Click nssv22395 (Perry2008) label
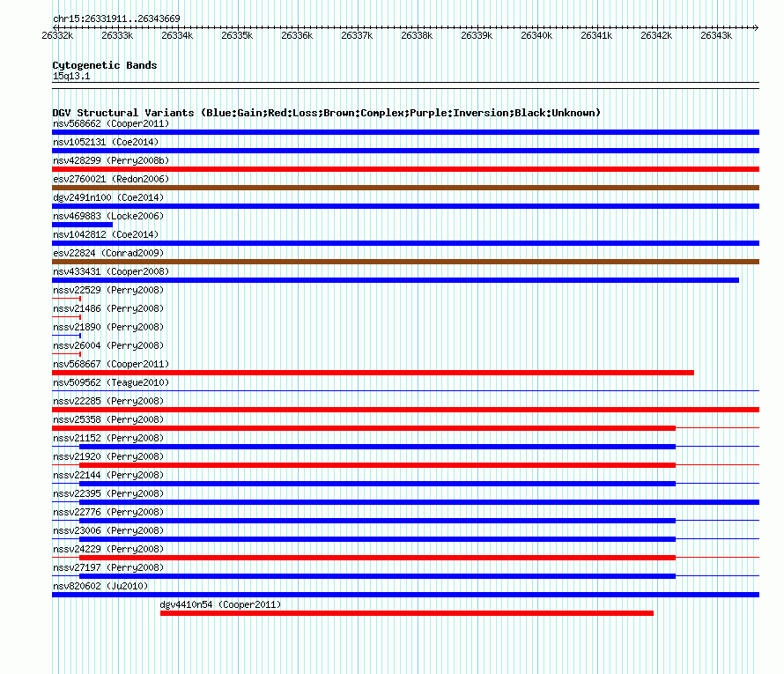The image size is (784, 674). coord(108,493)
